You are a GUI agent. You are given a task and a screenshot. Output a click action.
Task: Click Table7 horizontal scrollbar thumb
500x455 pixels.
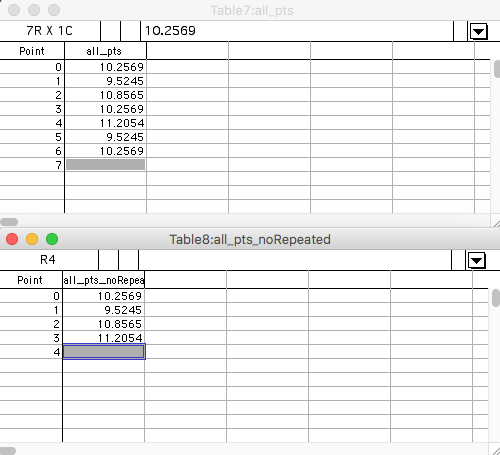(9, 222)
